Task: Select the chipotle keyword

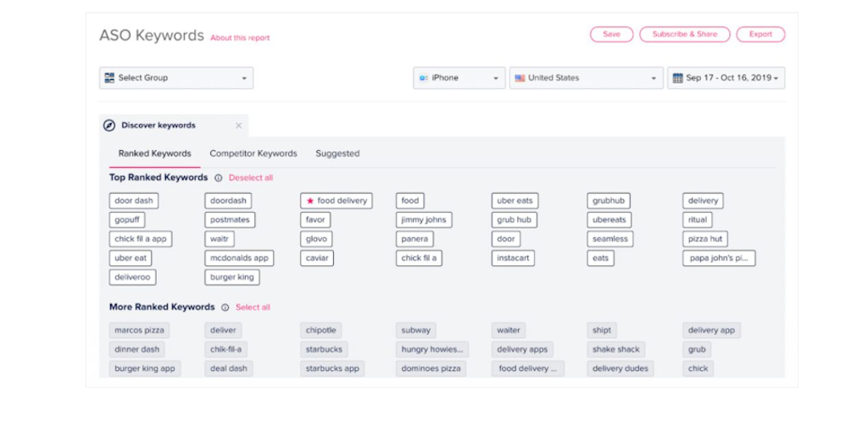Action: click(x=321, y=330)
